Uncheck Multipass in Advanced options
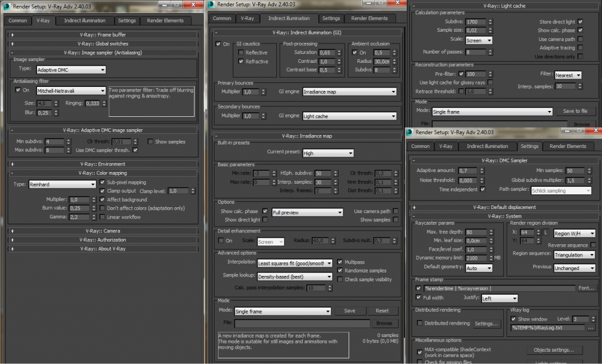Image resolution: width=602 pixels, height=364 pixels. (340, 262)
